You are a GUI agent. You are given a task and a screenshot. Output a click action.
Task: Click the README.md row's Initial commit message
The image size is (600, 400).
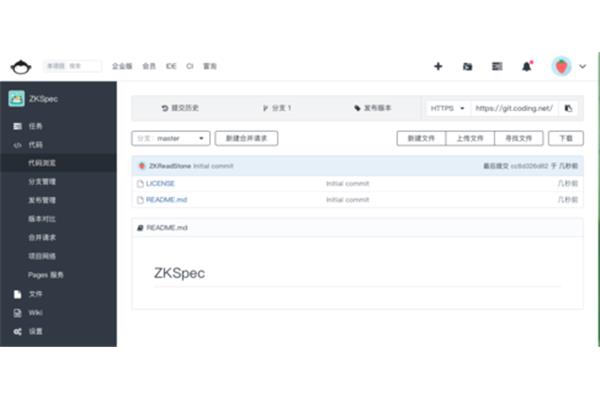click(347, 200)
